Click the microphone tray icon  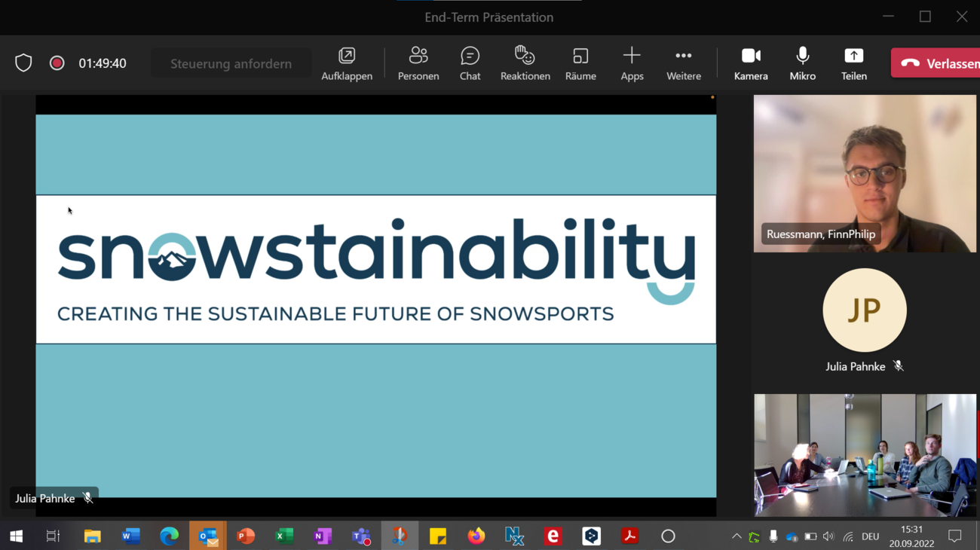pos(773,537)
